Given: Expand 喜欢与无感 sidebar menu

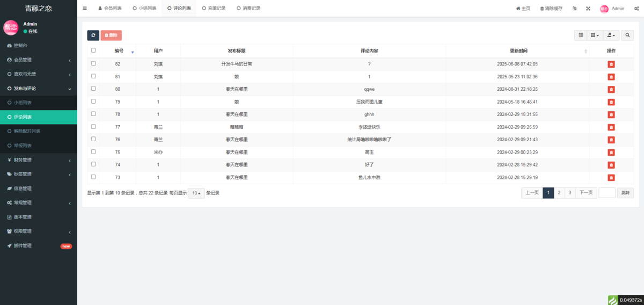Looking at the screenshot, I should [x=39, y=74].
